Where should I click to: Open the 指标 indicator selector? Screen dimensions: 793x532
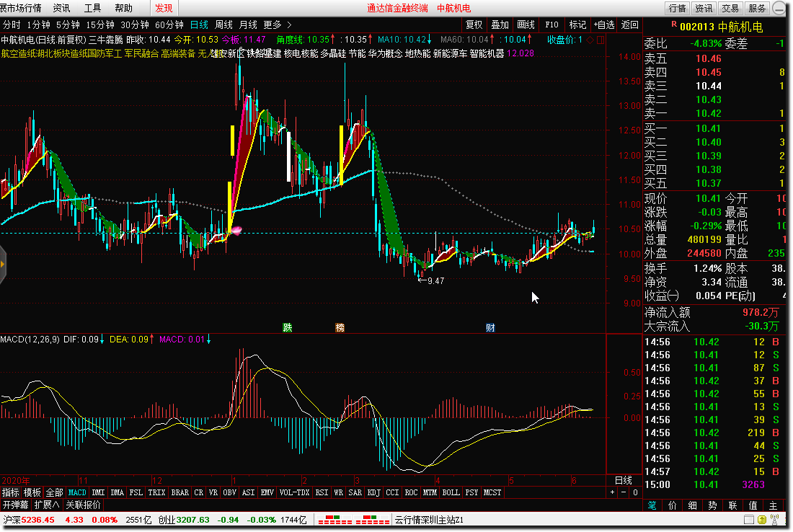coord(11,492)
